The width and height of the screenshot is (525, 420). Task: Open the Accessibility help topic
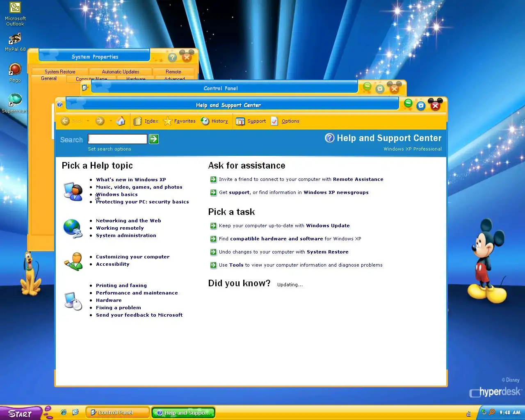(113, 264)
